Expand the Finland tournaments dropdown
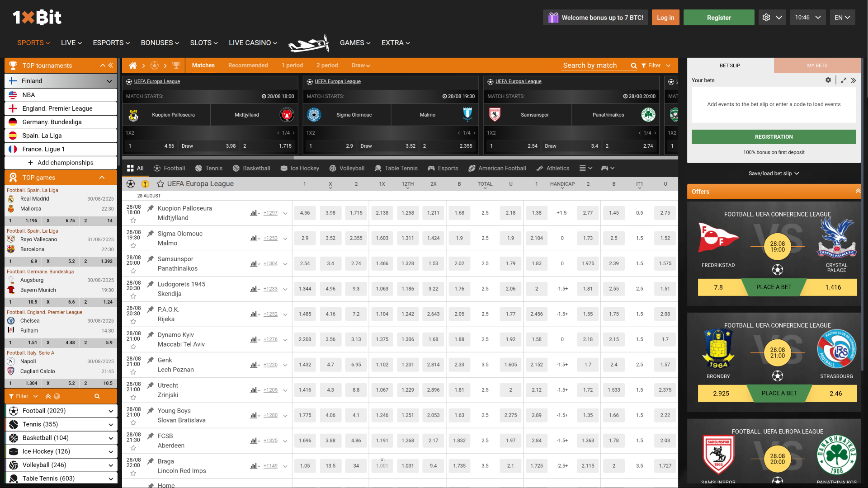Screen dimensions: 868x488 (109, 81)
